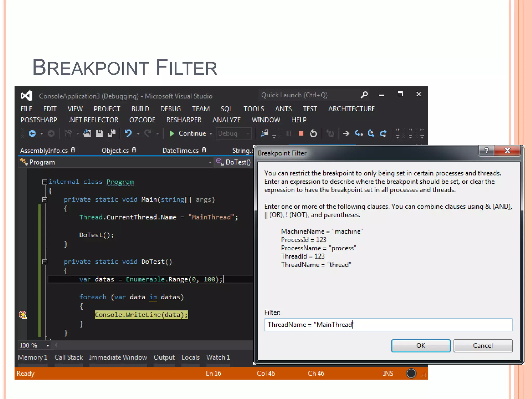This screenshot has width=532, height=399.
Task: Switch to the Immediate Window tab
Action: point(118,357)
